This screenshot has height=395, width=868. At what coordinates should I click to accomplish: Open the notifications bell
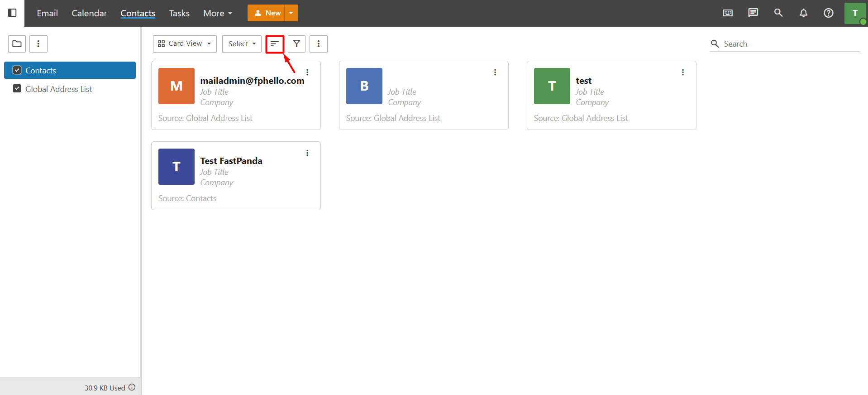[803, 13]
